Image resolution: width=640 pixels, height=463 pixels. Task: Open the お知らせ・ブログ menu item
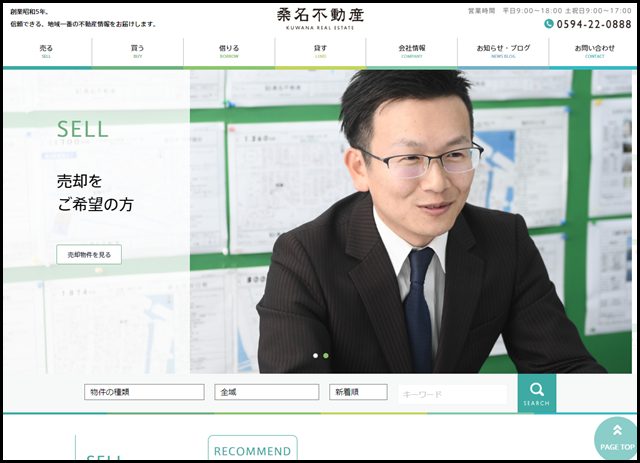tap(503, 51)
